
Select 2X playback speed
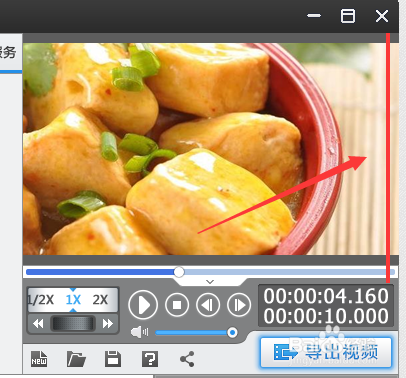(100, 300)
